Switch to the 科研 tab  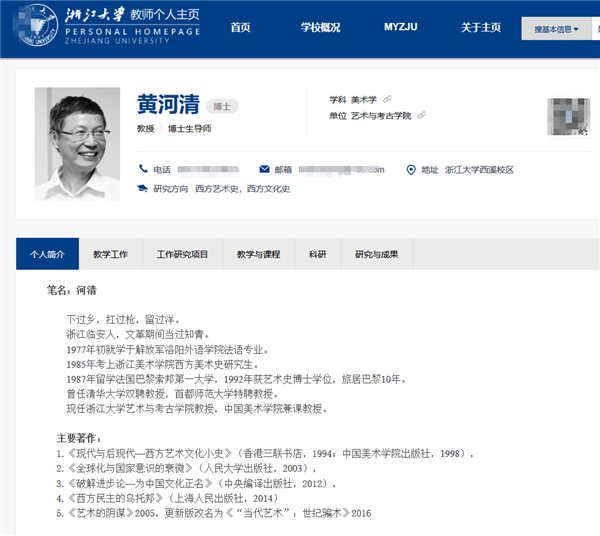pyautogui.click(x=318, y=254)
